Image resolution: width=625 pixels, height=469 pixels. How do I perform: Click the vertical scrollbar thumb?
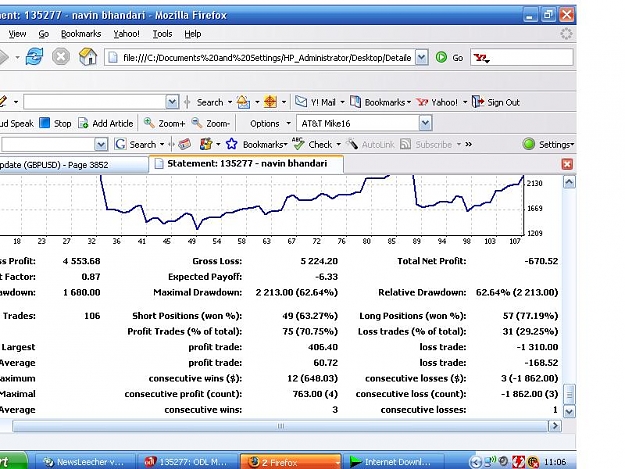(569, 394)
